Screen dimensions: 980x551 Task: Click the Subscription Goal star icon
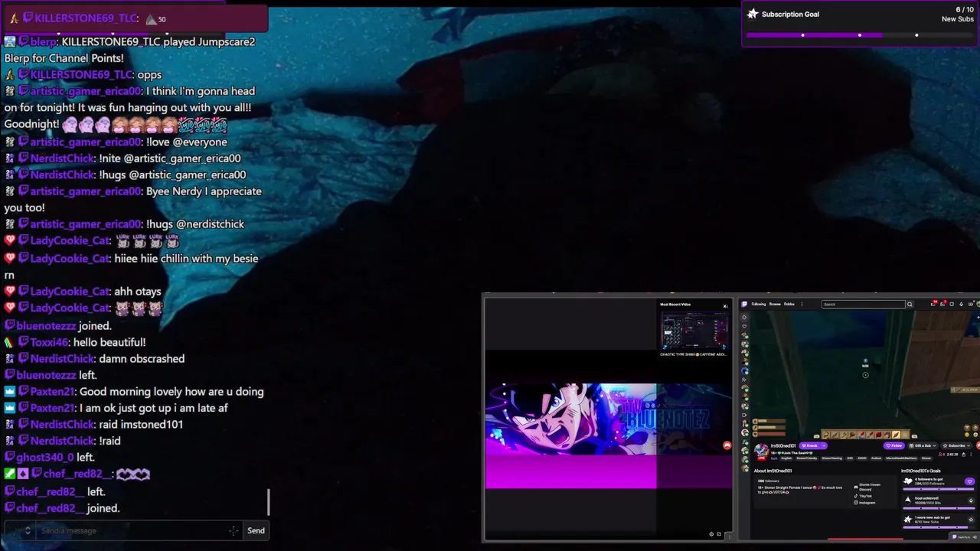pyautogui.click(x=753, y=14)
